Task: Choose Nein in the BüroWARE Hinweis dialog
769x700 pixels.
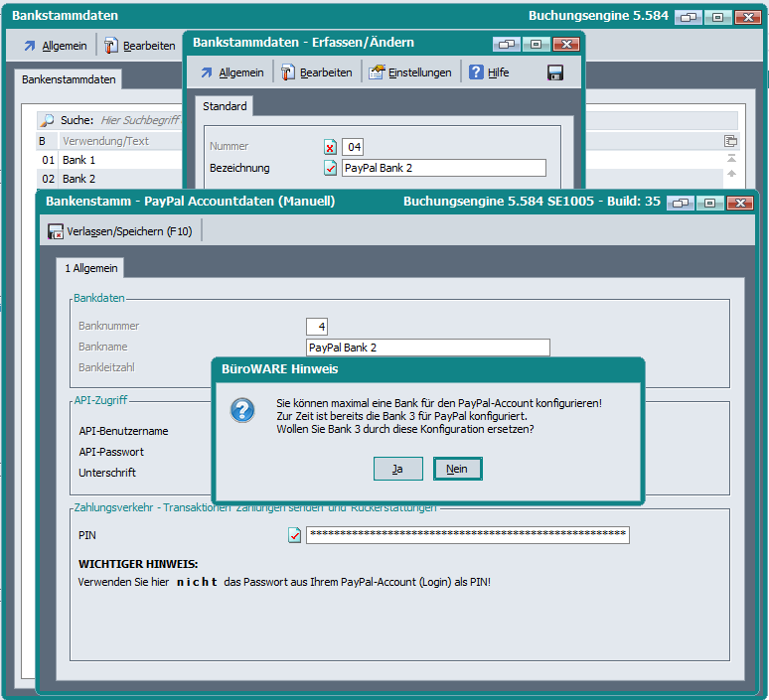Action: [x=457, y=469]
